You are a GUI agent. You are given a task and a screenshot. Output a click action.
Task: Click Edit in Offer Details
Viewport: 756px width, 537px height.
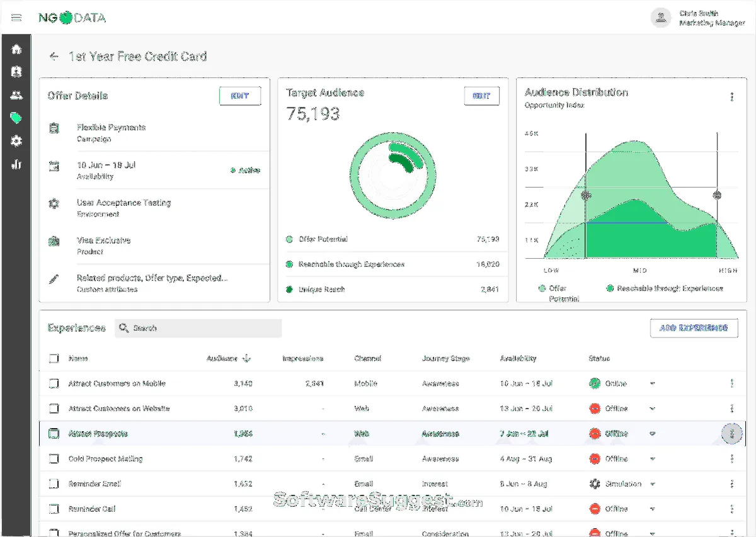point(240,96)
